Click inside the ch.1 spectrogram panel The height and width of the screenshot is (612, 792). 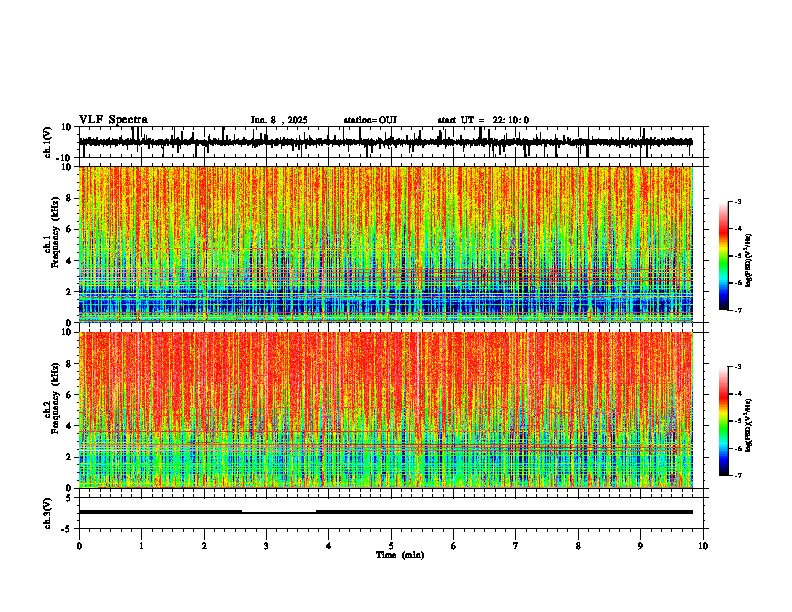point(385,244)
